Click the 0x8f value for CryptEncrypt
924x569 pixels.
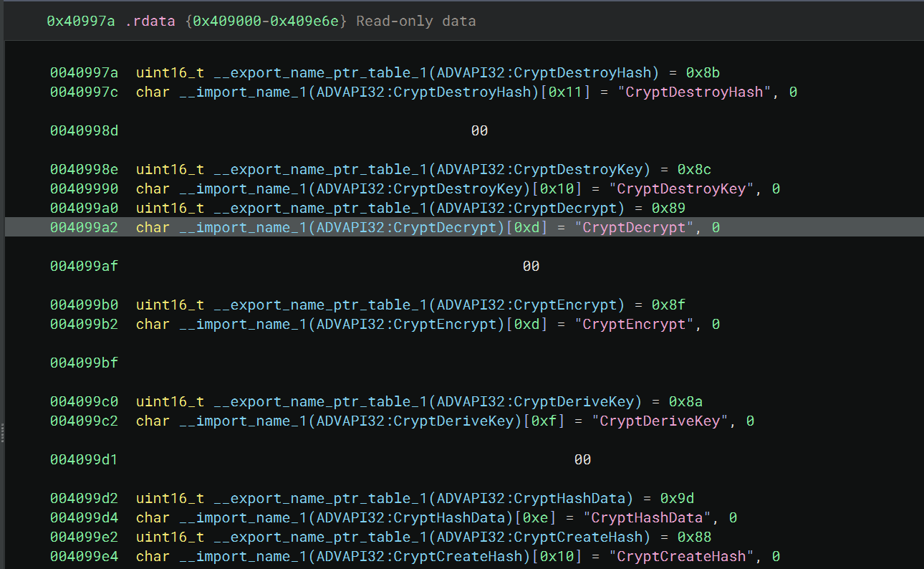click(668, 305)
